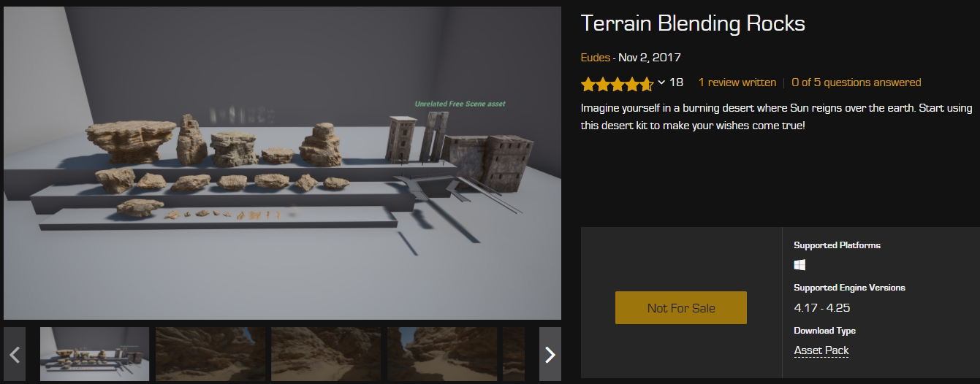Select the second desert canyon thumbnail
The width and height of the screenshot is (980, 384).
click(x=210, y=355)
